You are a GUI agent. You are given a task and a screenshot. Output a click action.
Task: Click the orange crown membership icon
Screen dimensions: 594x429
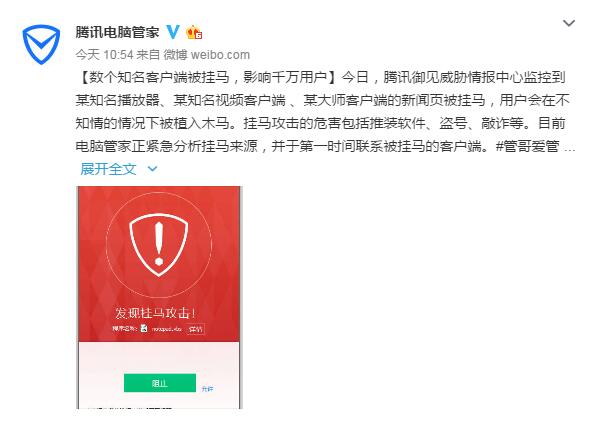click(x=194, y=32)
